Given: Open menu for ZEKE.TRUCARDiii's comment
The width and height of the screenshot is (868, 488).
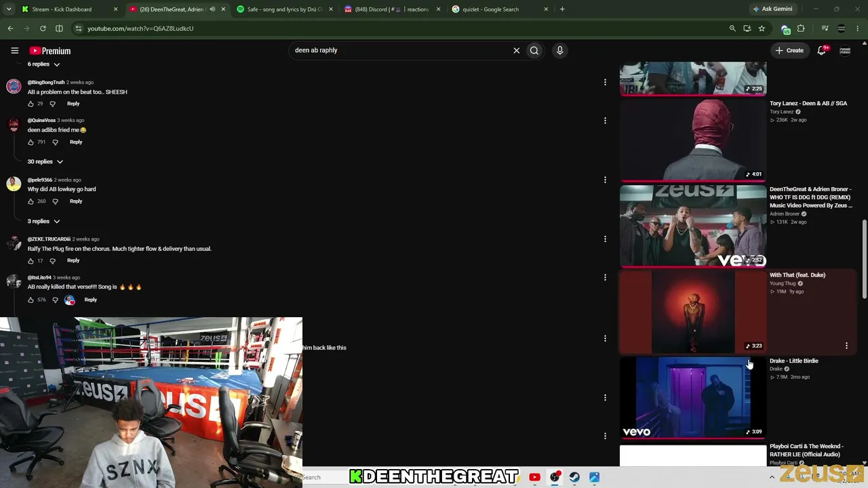Looking at the screenshot, I should click(x=605, y=239).
